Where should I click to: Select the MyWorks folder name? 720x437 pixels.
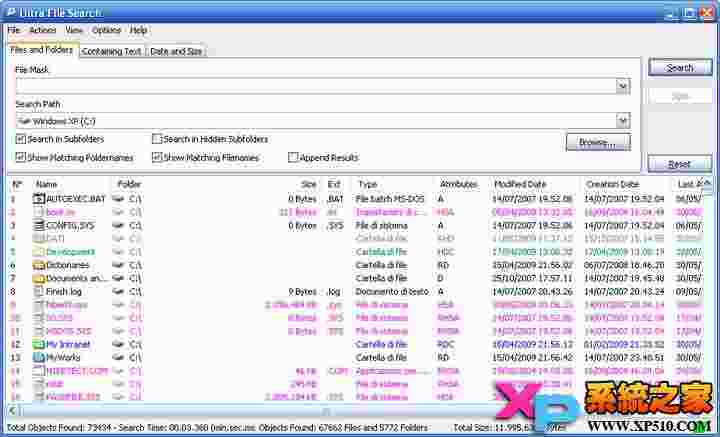63,358
